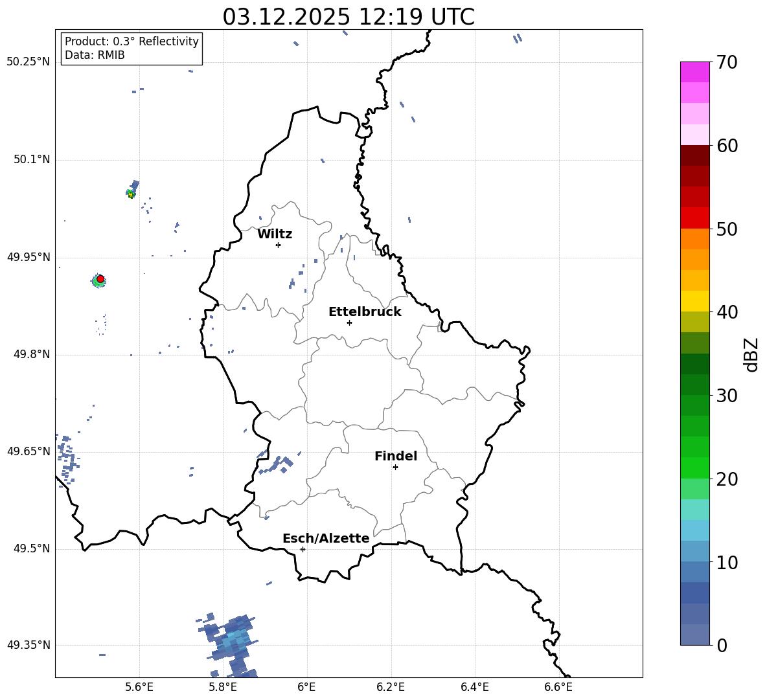The image size is (767, 700).
Task: Click the Findel station label
Action: point(396,456)
